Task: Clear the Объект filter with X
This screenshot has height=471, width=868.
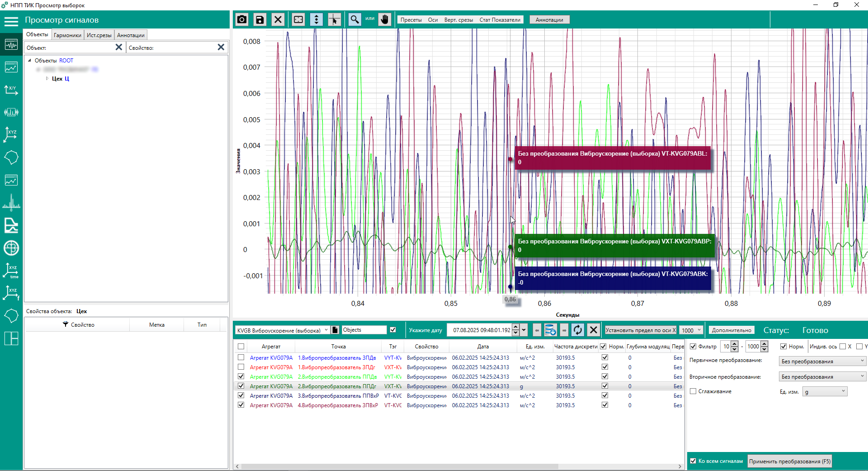Action: tap(119, 47)
